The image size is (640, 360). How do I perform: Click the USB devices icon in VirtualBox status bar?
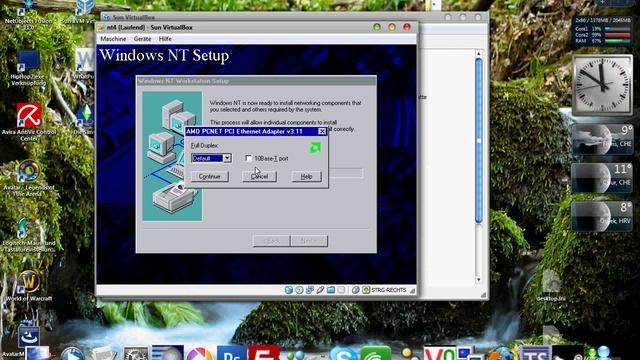point(320,290)
